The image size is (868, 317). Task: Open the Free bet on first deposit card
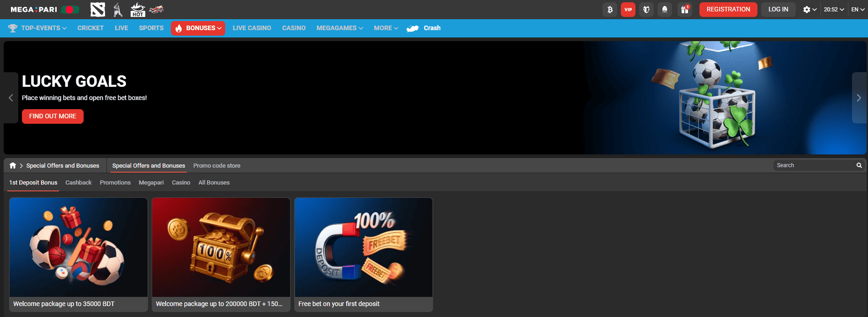[x=363, y=254]
